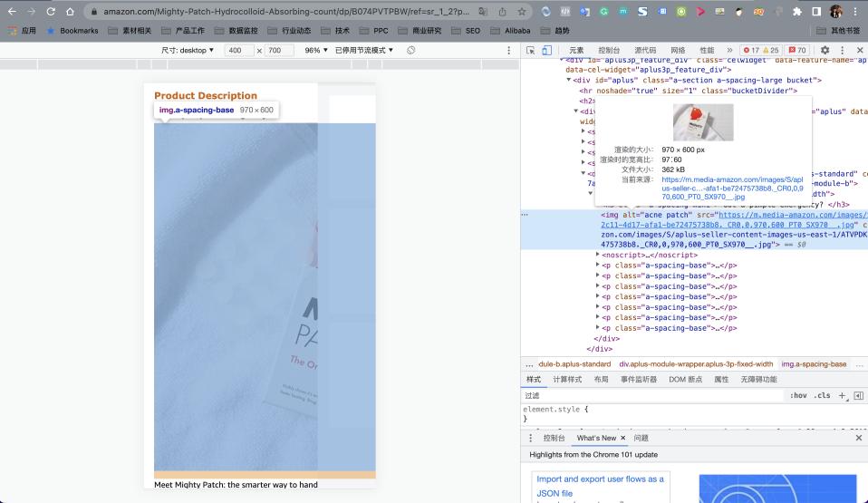This screenshot has width=868, height=503.
Task: Open the 尺寸: desktop device dropdown
Action: (188, 50)
